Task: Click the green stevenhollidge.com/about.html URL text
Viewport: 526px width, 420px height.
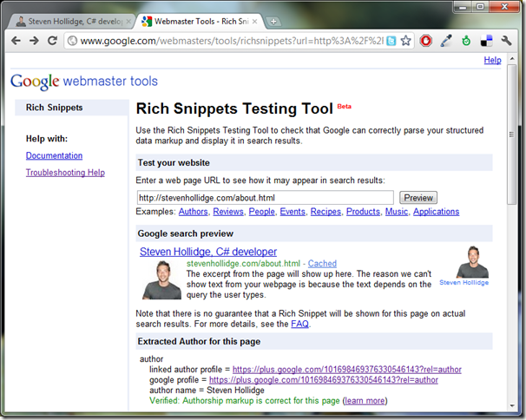Action: [x=243, y=264]
